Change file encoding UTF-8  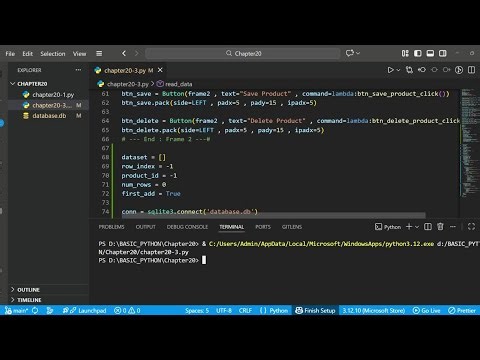pos(224,311)
